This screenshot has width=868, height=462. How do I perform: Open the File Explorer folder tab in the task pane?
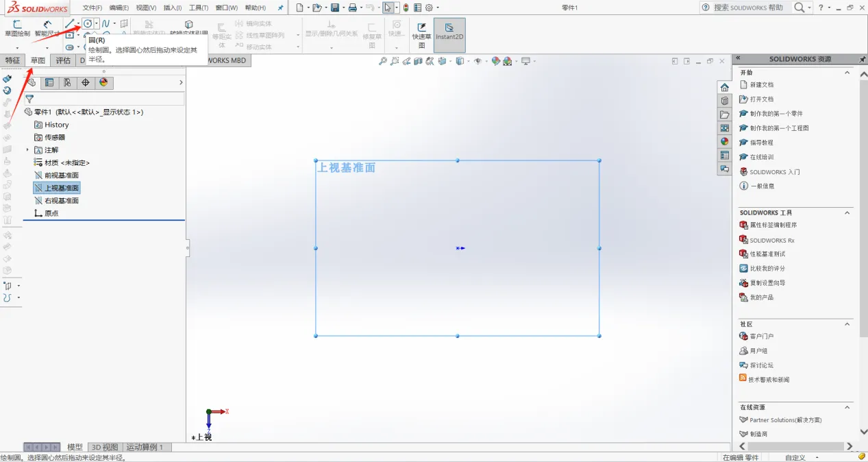(725, 114)
